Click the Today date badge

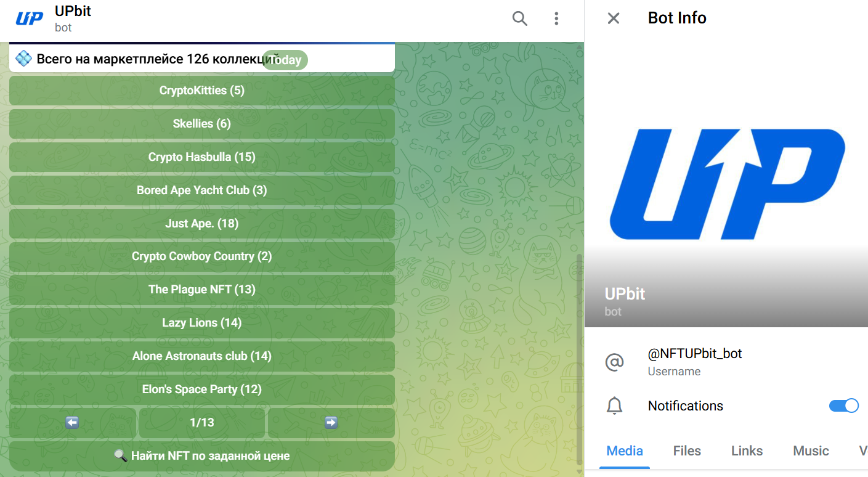(285, 60)
